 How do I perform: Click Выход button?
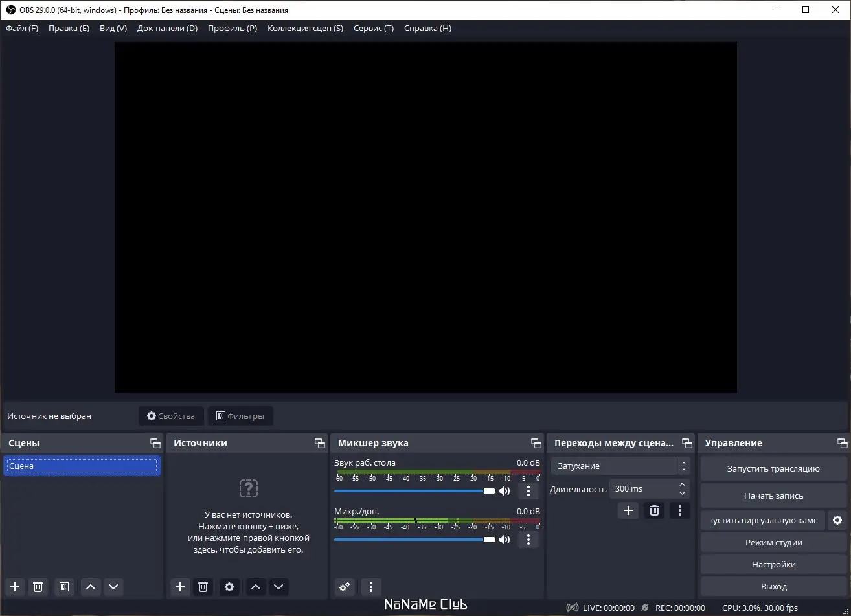click(x=774, y=587)
